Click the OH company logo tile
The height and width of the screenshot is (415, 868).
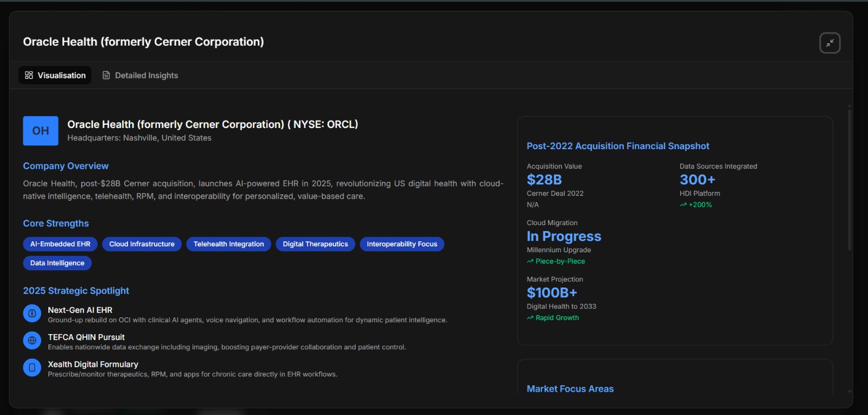(x=41, y=131)
